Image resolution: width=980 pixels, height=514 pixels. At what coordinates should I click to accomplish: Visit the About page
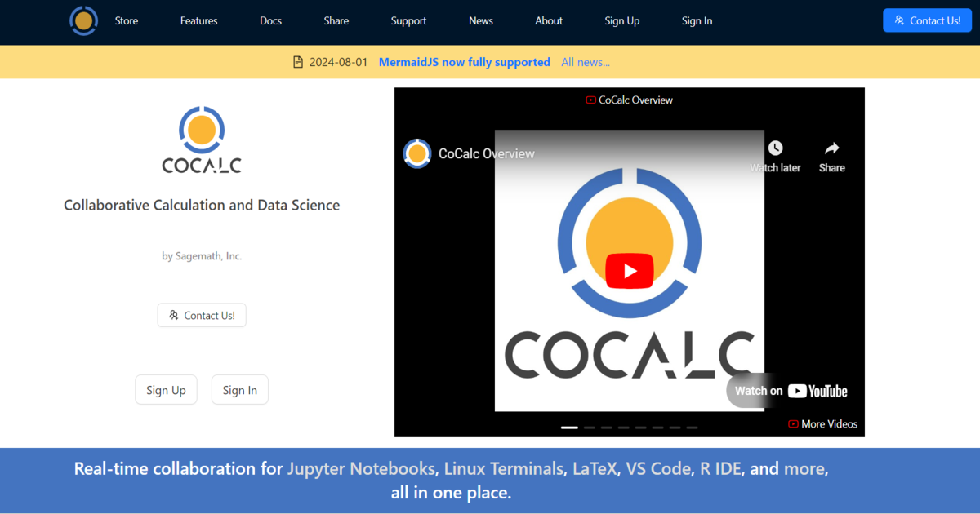pyautogui.click(x=548, y=20)
